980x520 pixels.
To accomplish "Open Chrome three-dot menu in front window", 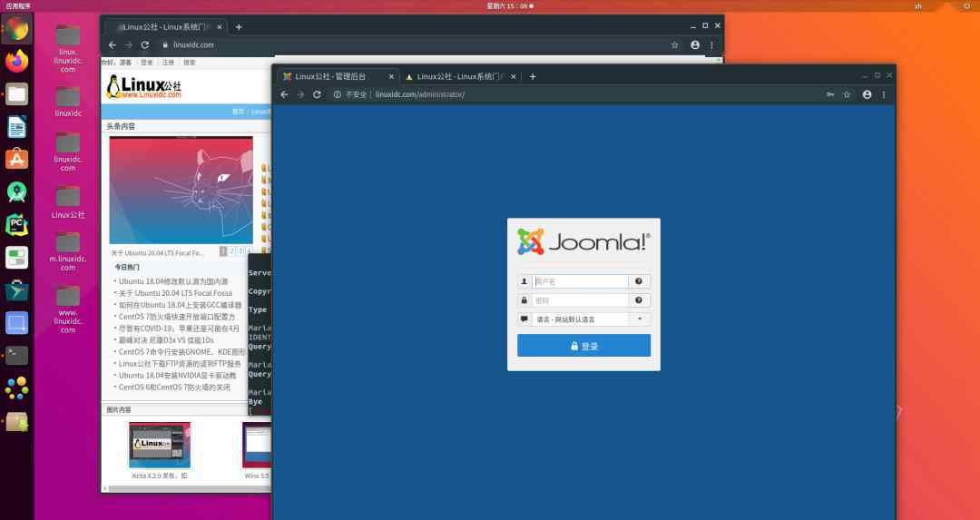I will tap(884, 94).
